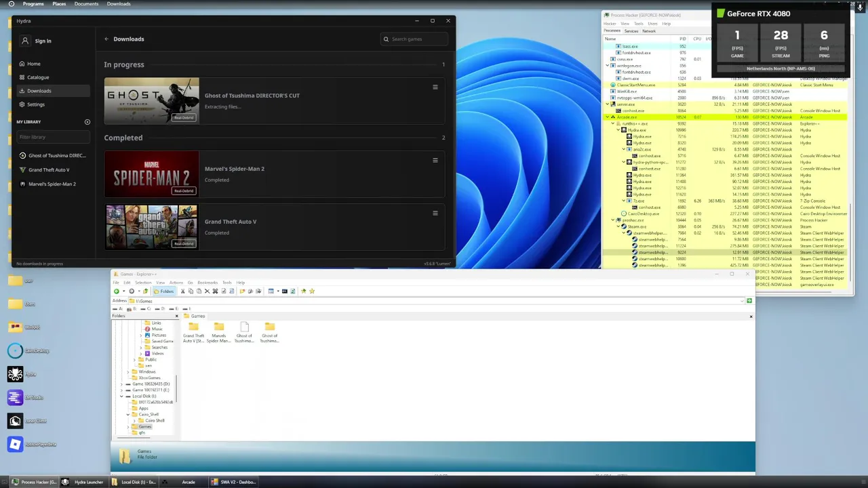
Task: Click Explorer++ Forward arrow button
Action: (x=132, y=291)
